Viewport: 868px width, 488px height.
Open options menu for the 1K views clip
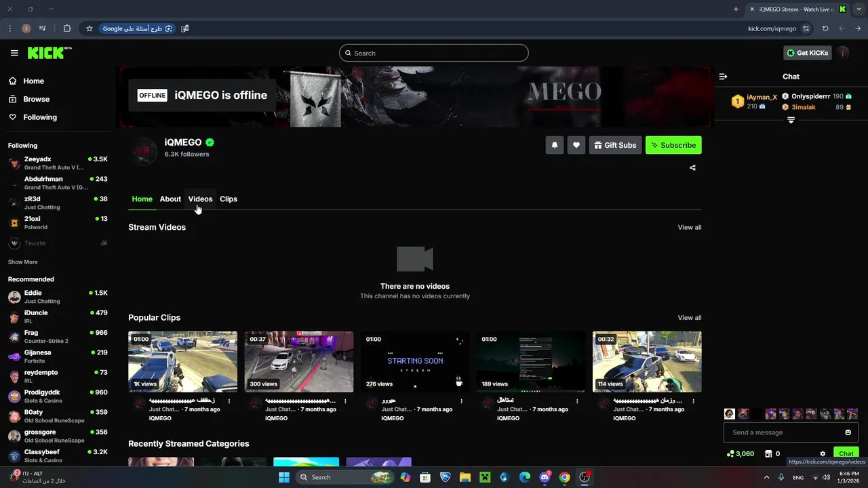pos(229,401)
